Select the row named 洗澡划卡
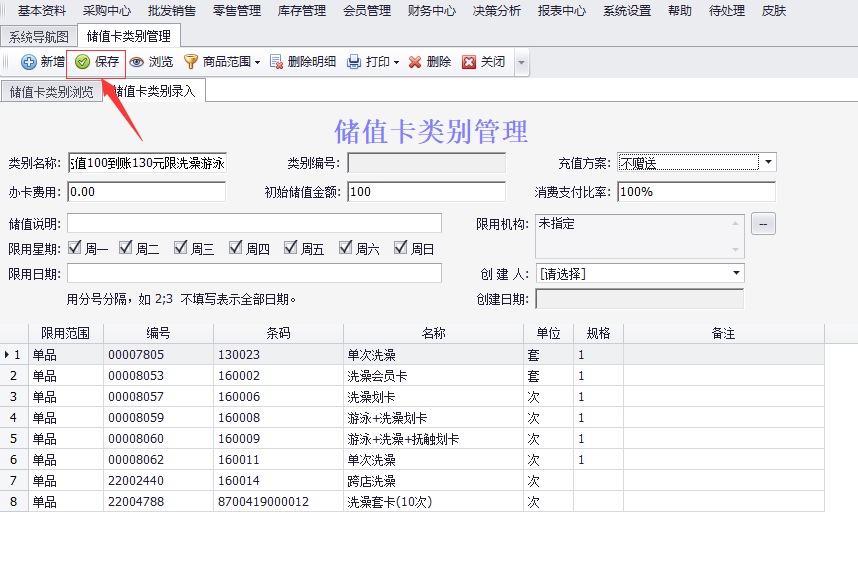 pyautogui.click(x=412, y=397)
